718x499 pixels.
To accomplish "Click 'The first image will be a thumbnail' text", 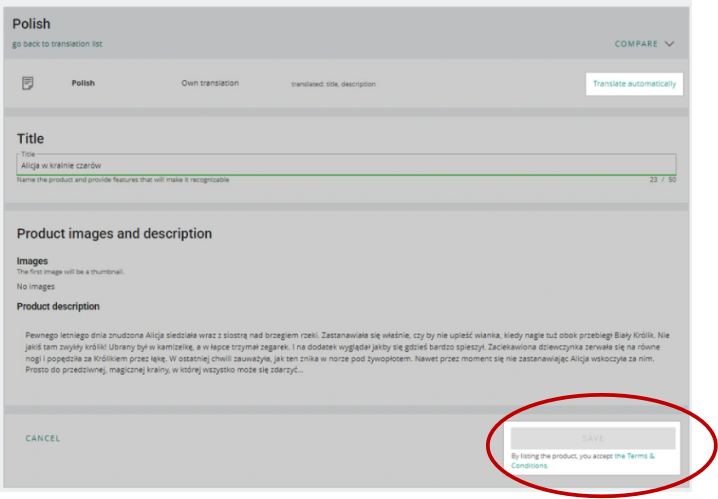I will pyautogui.click(x=70, y=271).
